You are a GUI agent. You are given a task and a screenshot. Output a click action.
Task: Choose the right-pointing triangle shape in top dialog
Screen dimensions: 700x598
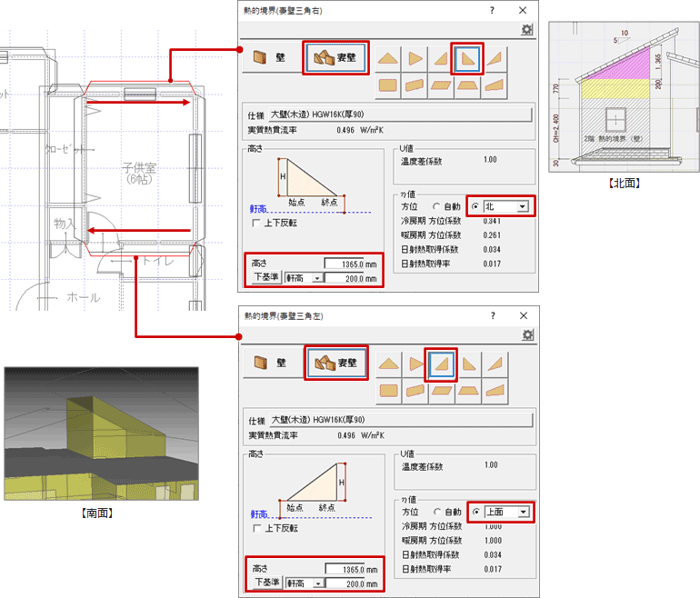[x=415, y=58]
